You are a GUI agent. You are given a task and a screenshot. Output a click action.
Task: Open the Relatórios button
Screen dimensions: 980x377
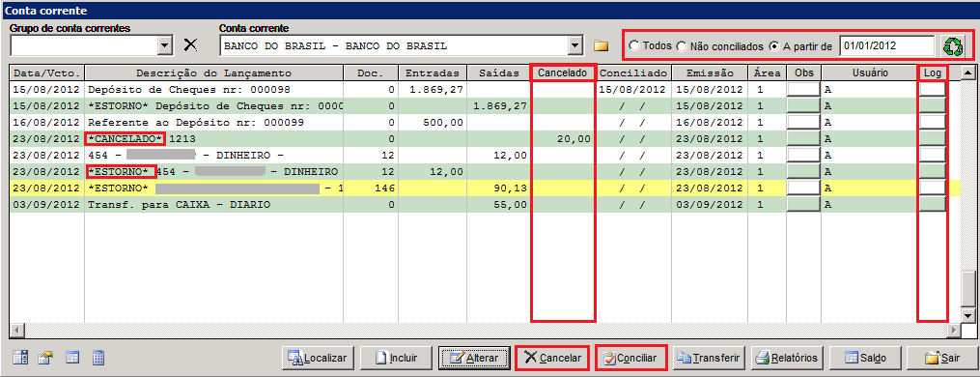(x=787, y=359)
